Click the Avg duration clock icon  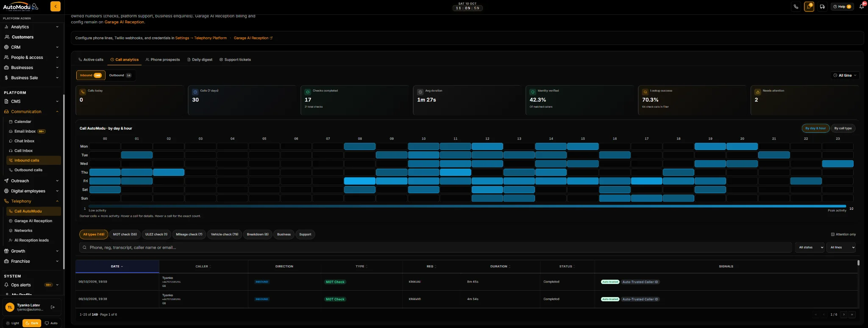click(x=420, y=92)
